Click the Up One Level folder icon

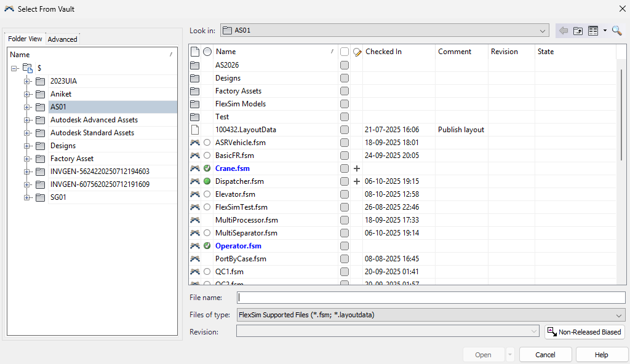pyautogui.click(x=578, y=31)
